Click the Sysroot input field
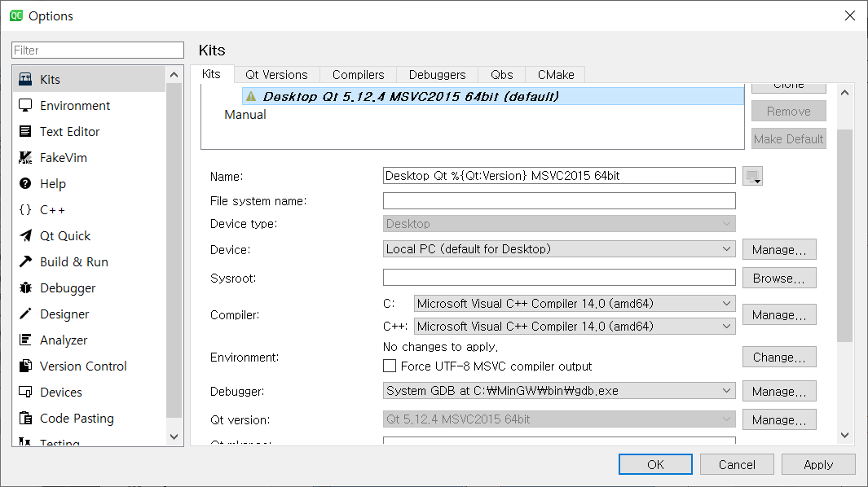868x487 pixels. [559, 277]
